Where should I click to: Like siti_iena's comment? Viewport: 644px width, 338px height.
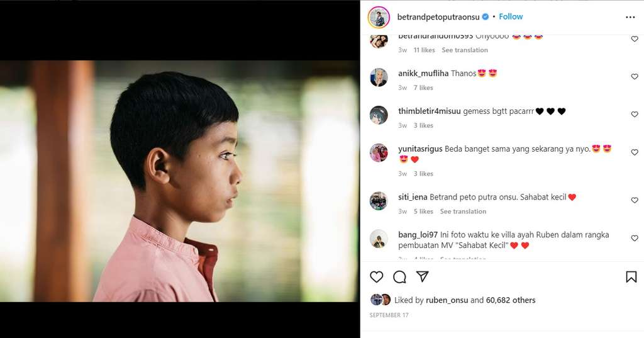(634, 200)
